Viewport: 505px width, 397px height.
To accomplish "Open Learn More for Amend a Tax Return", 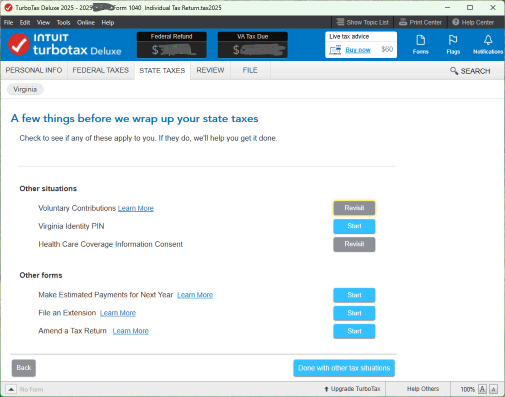I will (x=130, y=331).
